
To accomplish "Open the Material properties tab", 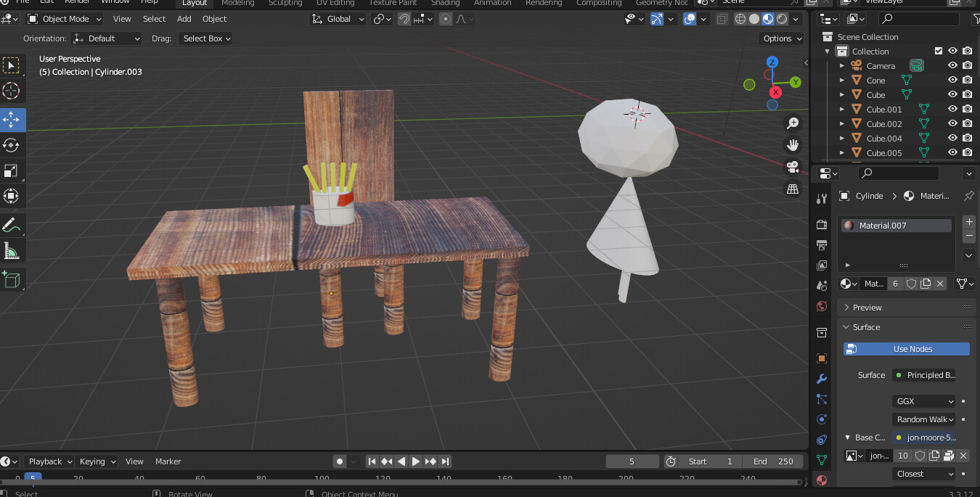I will pyautogui.click(x=822, y=480).
